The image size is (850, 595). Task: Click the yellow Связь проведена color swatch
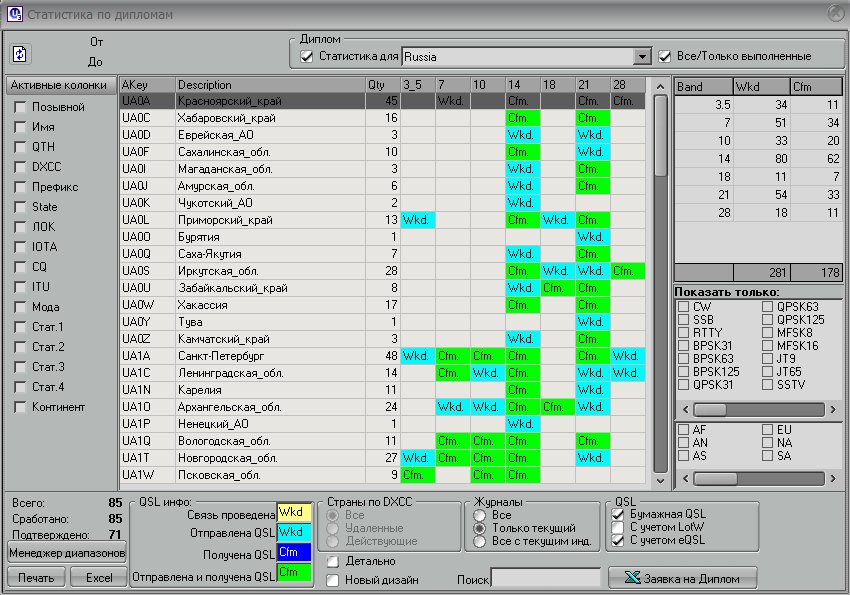(x=294, y=512)
